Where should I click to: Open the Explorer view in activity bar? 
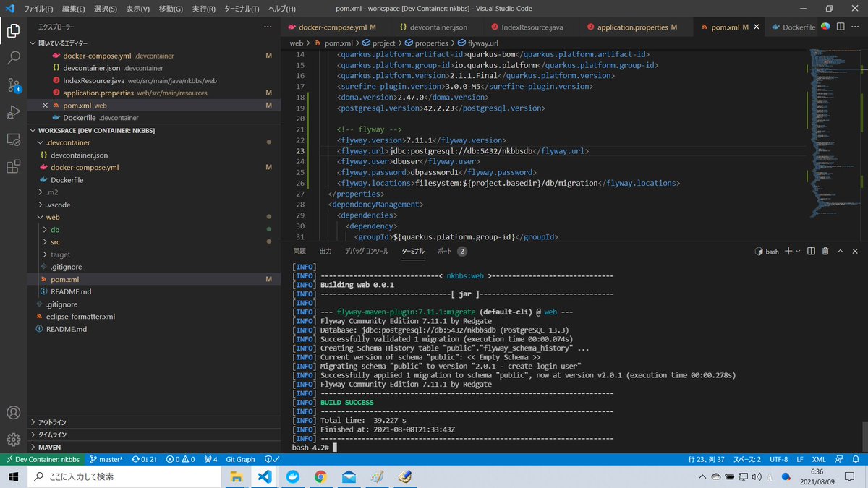coord(13,31)
